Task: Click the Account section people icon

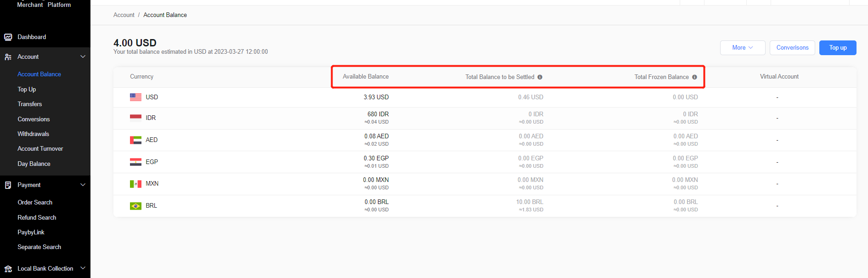Action: point(8,57)
